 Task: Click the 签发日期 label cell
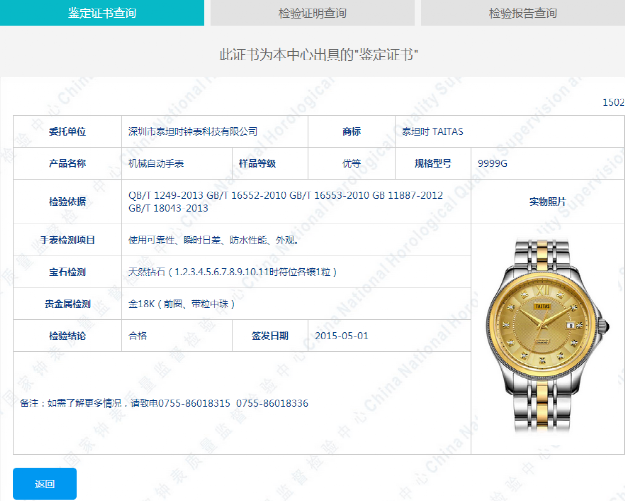click(x=270, y=336)
